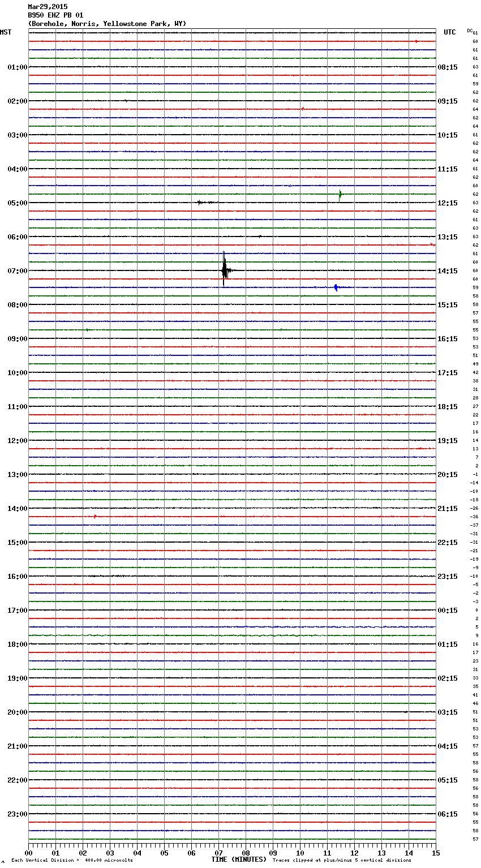Click the UTC time zone label
Viewport: 481px width, 868px height.
pyautogui.click(x=450, y=32)
